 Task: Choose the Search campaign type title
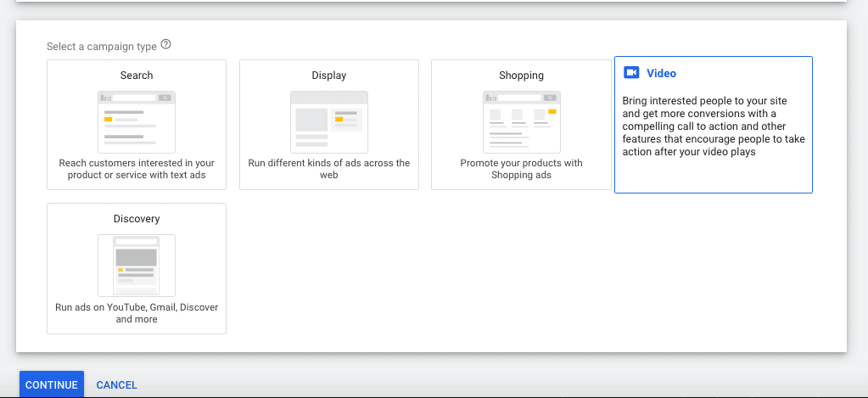(137, 76)
